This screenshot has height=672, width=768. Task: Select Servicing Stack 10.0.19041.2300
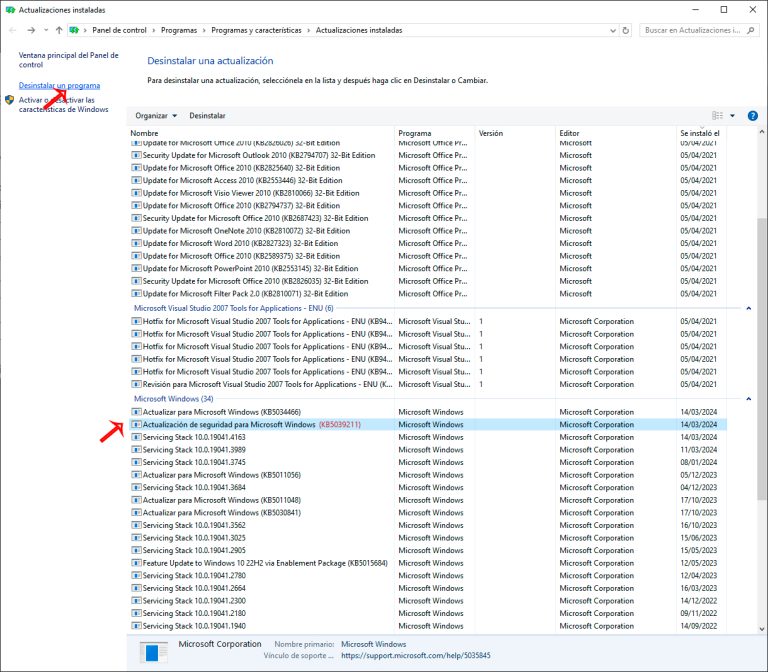428,601
